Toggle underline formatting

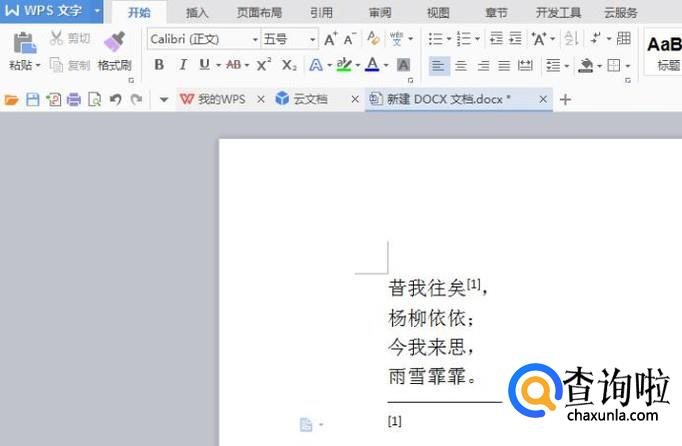click(204, 65)
